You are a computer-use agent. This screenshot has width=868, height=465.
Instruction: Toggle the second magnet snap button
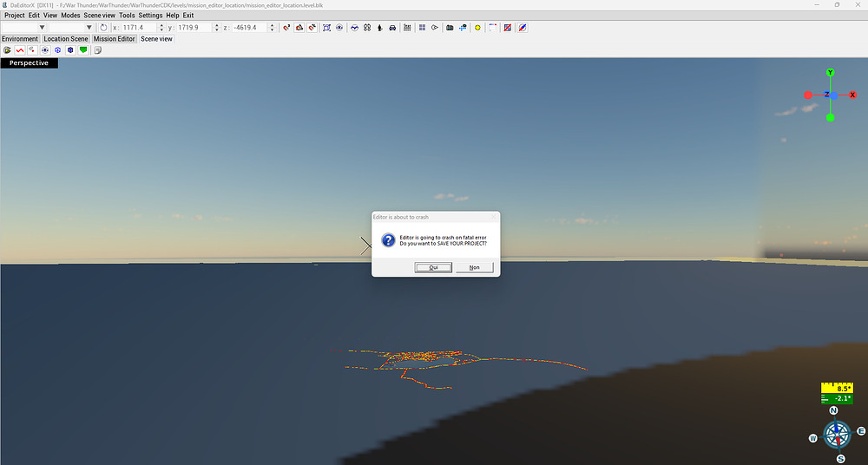tap(299, 28)
